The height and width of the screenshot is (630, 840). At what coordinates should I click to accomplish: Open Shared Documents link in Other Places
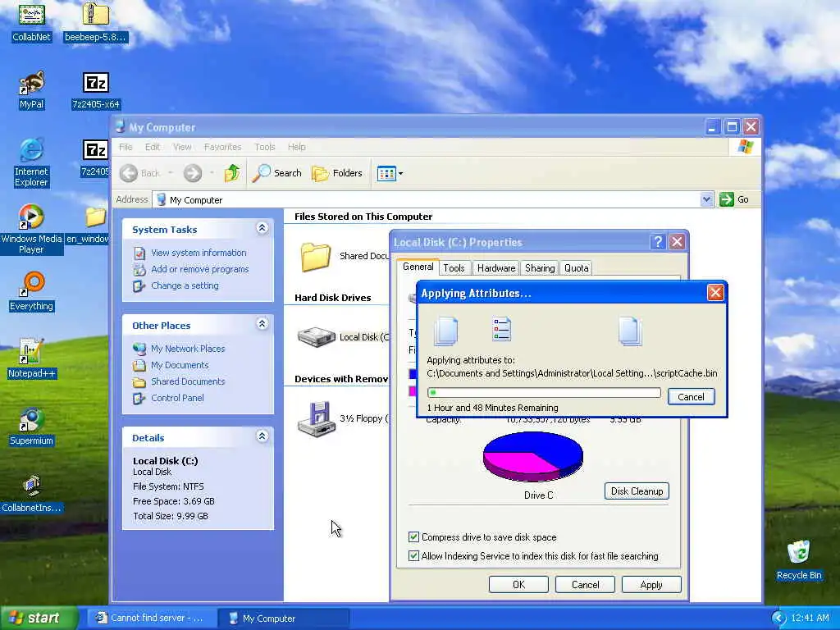point(188,381)
